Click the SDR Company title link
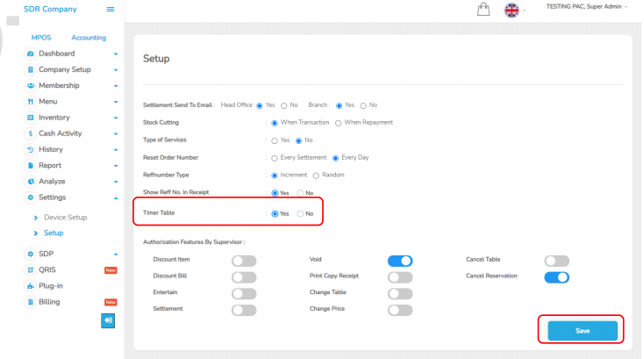Image resolution: width=644 pixels, height=359 pixels. coord(50,9)
